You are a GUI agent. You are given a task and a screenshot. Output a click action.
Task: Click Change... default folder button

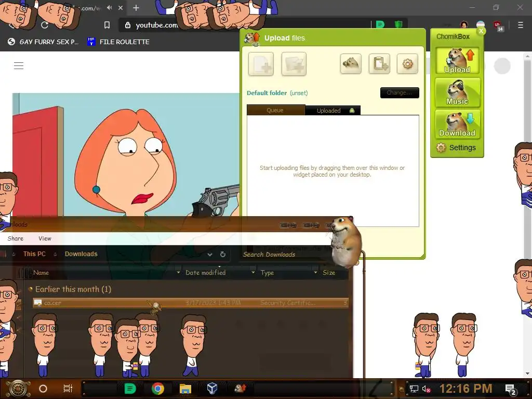400,92
